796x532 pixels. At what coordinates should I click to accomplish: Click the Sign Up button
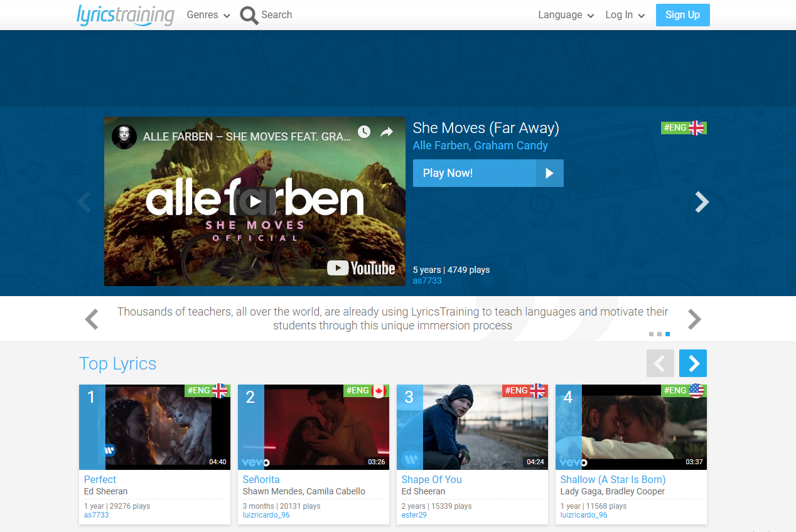[683, 15]
